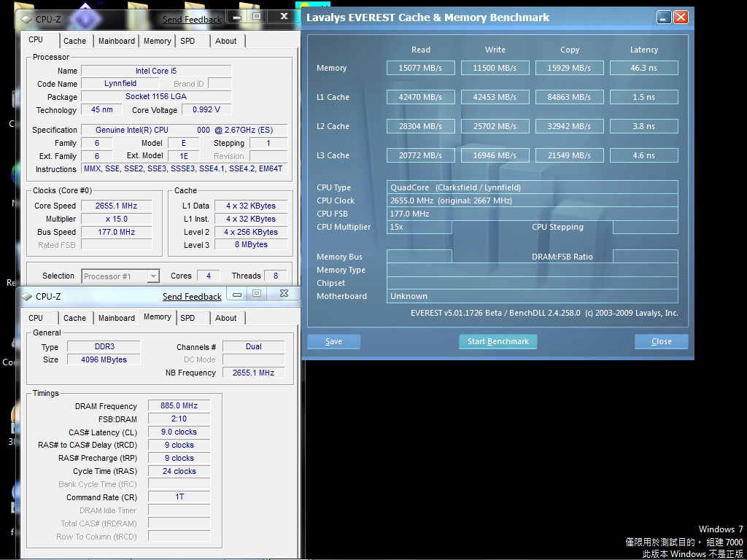Switch to Mainboard tab in lower CPU-Z window
The image size is (747, 560).
(116, 318)
